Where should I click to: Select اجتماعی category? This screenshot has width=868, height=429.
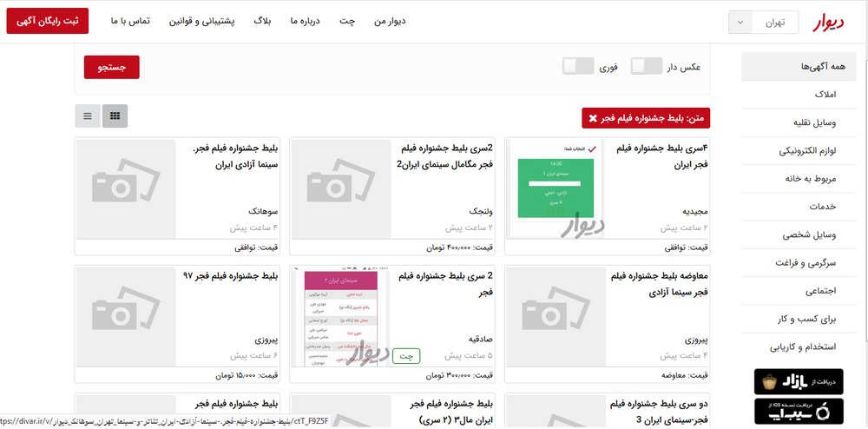pos(799,291)
